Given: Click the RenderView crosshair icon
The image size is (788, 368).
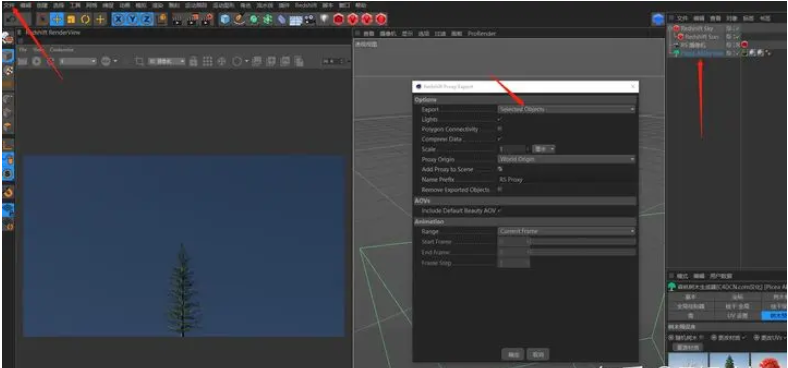Looking at the screenshot, I should (221, 61).
